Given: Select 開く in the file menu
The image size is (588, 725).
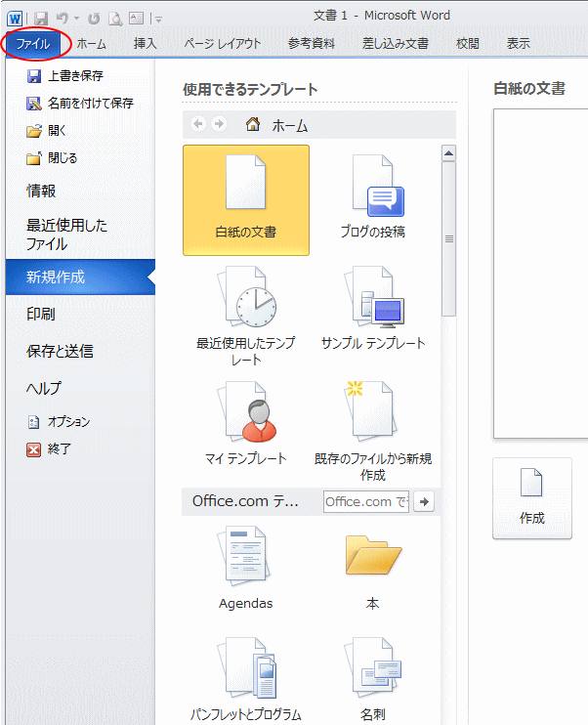Looking at the screenshot, I should tap(46, 131).
